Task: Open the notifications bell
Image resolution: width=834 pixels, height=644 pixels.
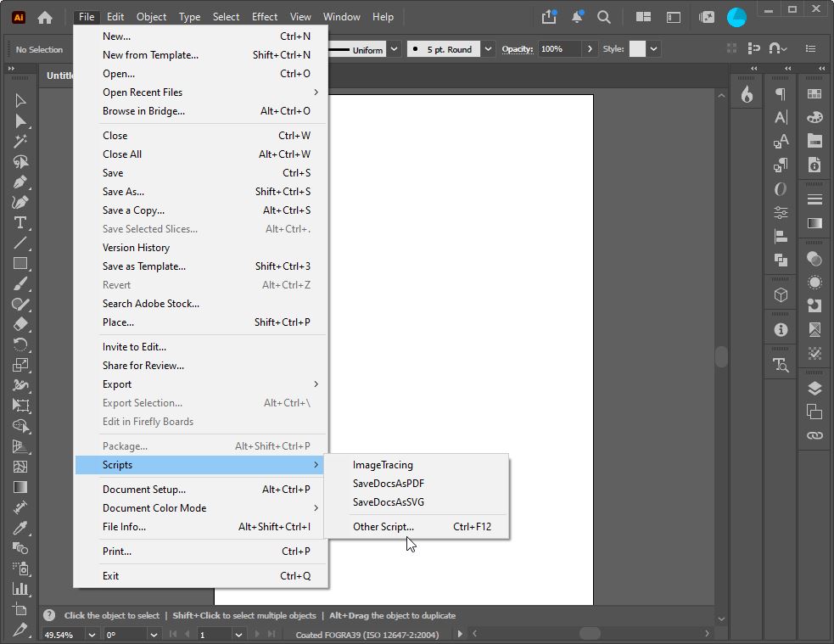Action: tap(577, 17)
